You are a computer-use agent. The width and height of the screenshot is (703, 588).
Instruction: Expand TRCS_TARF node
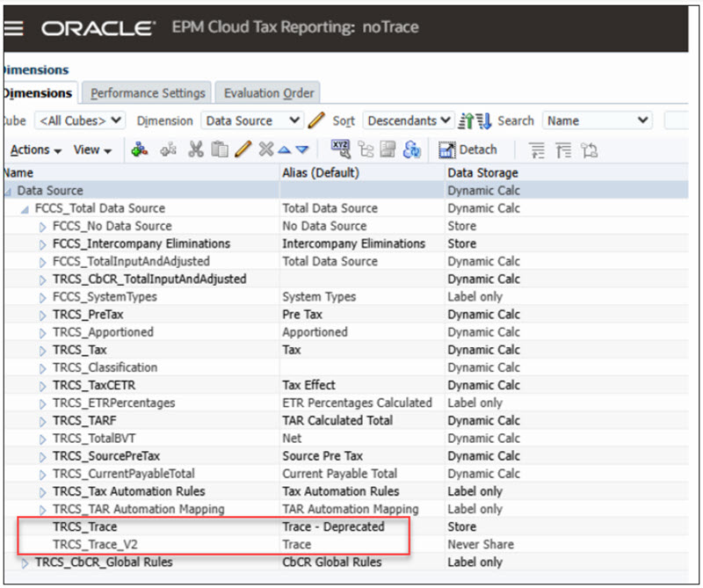coord(42,422)
